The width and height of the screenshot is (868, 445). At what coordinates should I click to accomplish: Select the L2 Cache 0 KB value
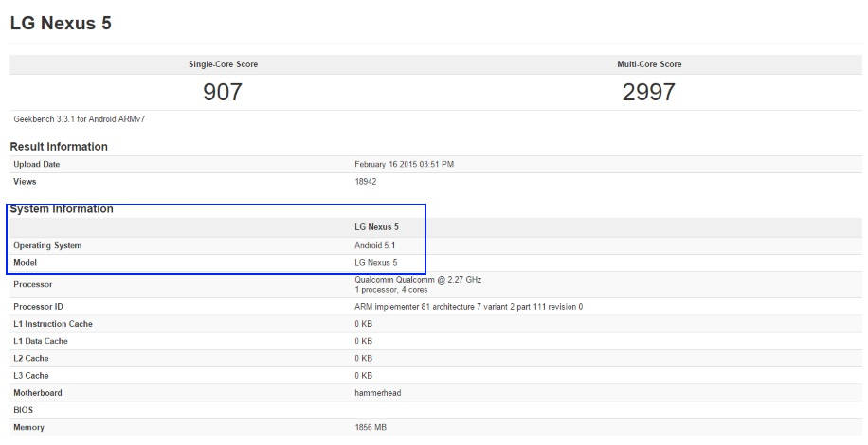(x=363, y=358)
